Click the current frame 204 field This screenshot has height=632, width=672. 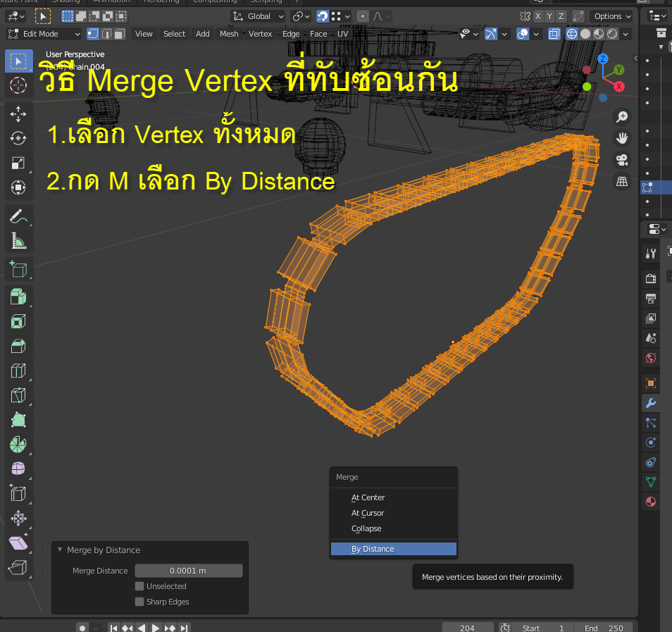click(x=467, y=628)
